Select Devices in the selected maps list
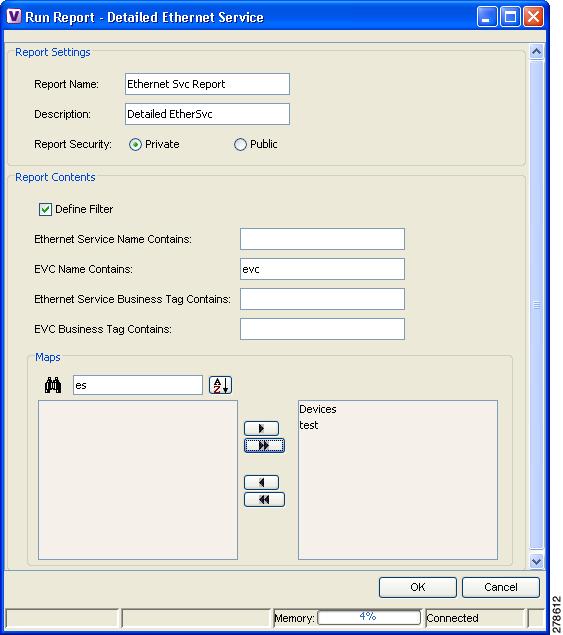The image size is (563, 635). coord(318,409)
